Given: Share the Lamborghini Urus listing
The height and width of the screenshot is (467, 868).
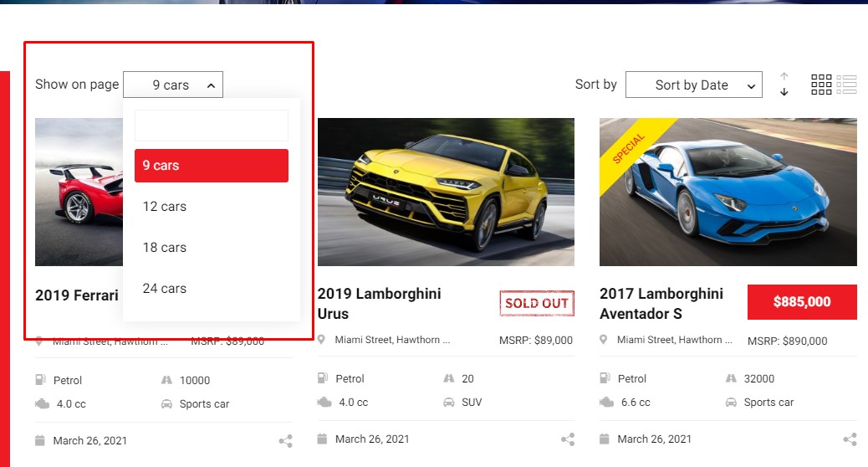Looking at the screenshot, I should coord(568,439).
